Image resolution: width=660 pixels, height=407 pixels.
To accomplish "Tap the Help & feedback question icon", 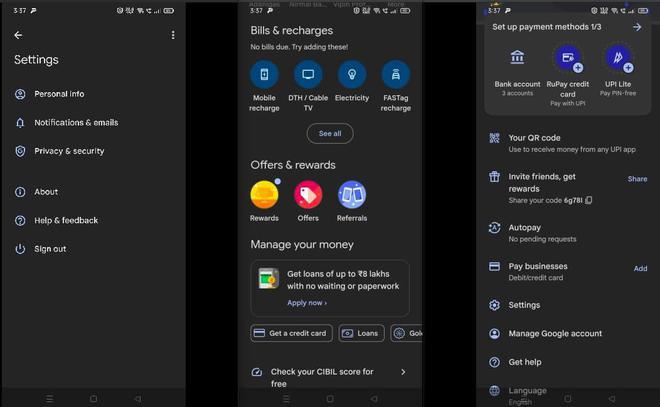I will pyautogui.click(x=20, y=221).
